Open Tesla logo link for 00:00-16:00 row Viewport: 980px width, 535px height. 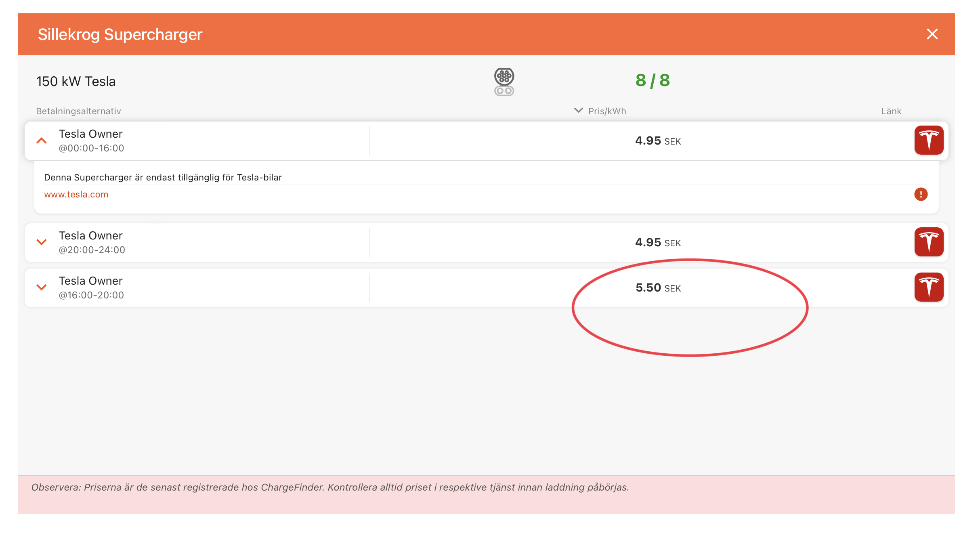coord(929,140)
